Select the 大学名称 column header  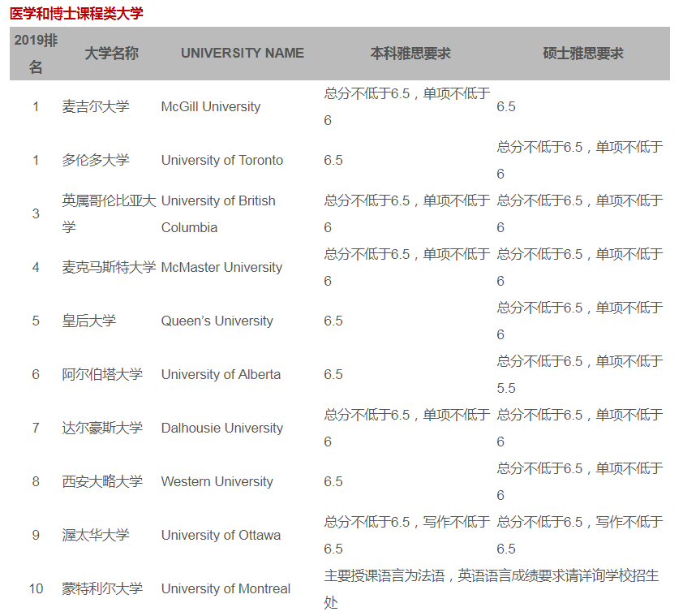[111, 54]
